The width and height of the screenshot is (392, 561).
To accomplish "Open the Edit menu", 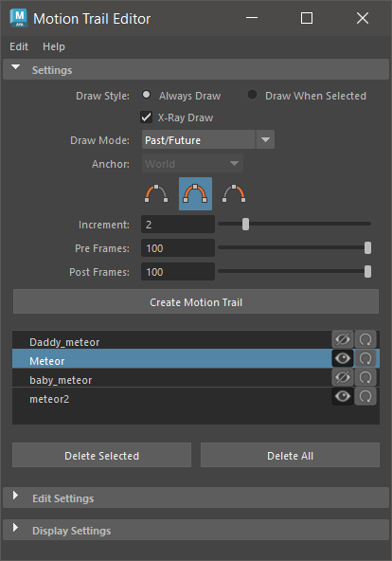I will [x=19, y=46].
